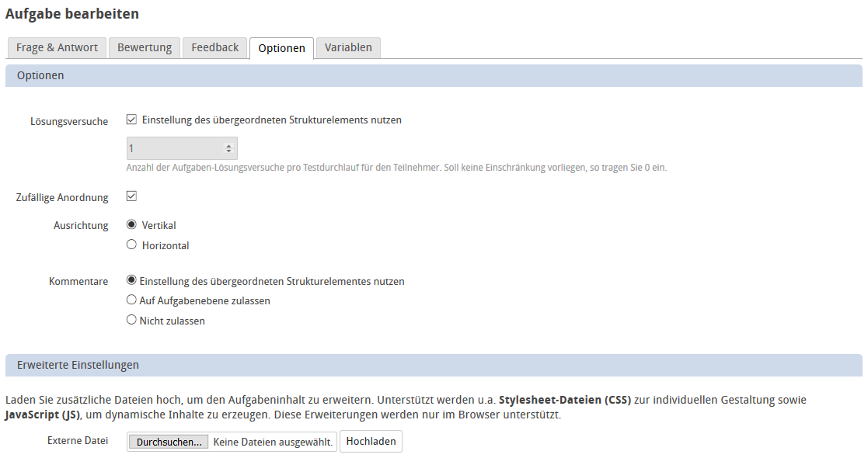Choose "Auf Aufgabenebene zulassen" for Kommentare
This screenshot has width=868, height=465.
point(131,300)
